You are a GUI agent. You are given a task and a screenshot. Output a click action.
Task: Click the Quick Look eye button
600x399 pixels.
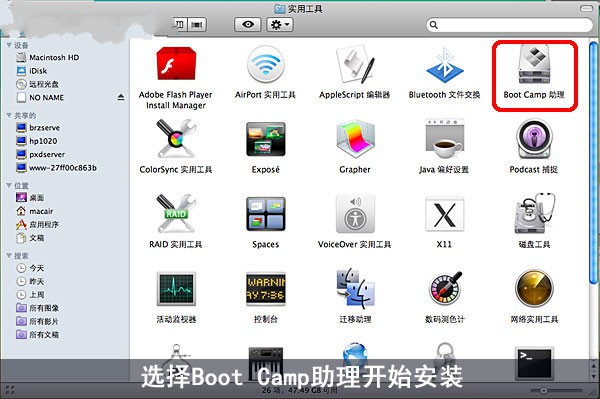pyautogui.click(x=248, y=25)
